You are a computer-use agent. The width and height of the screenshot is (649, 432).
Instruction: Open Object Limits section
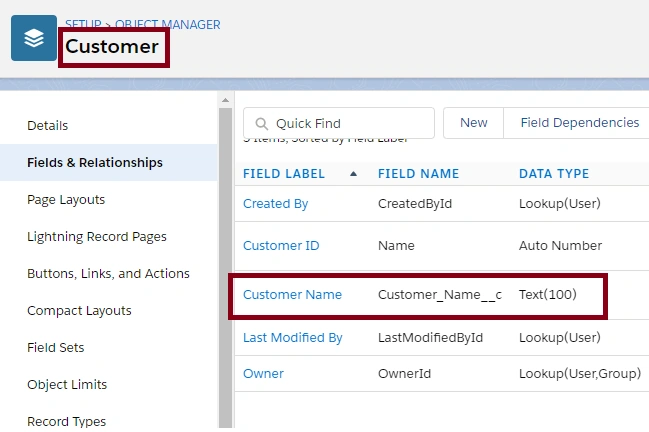tap(67, 385)
